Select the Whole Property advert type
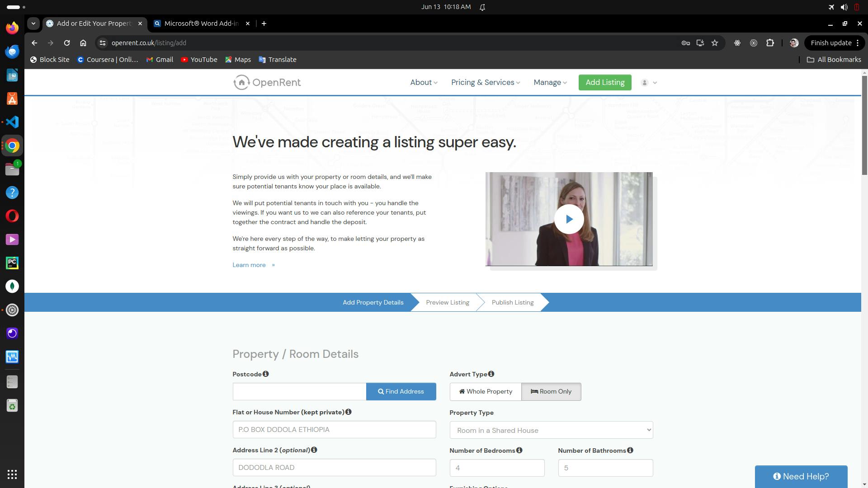 pos(486,392)
